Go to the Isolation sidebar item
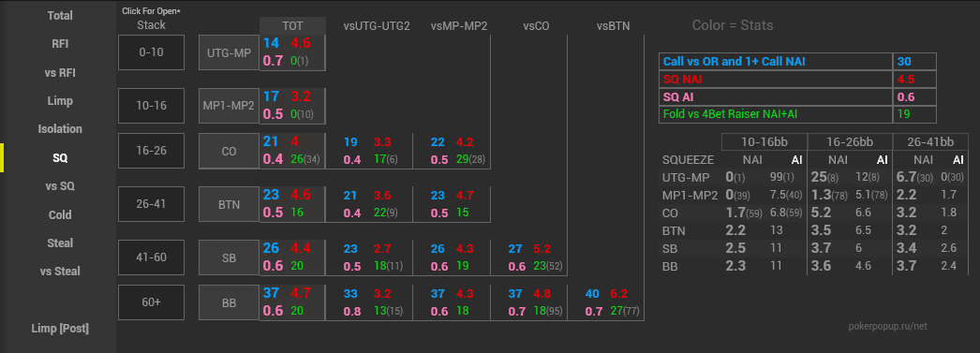Screen dimensions: 980x353 [x=60, y=129]
